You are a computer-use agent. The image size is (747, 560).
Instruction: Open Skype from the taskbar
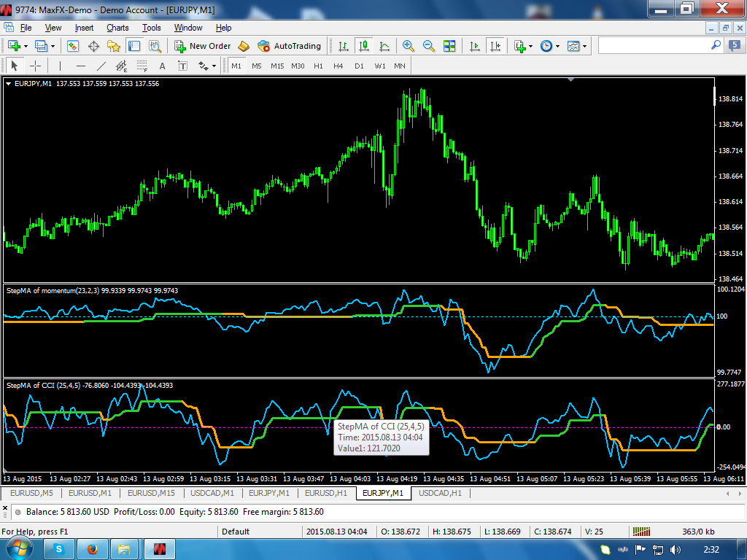(x=59, y=550)
